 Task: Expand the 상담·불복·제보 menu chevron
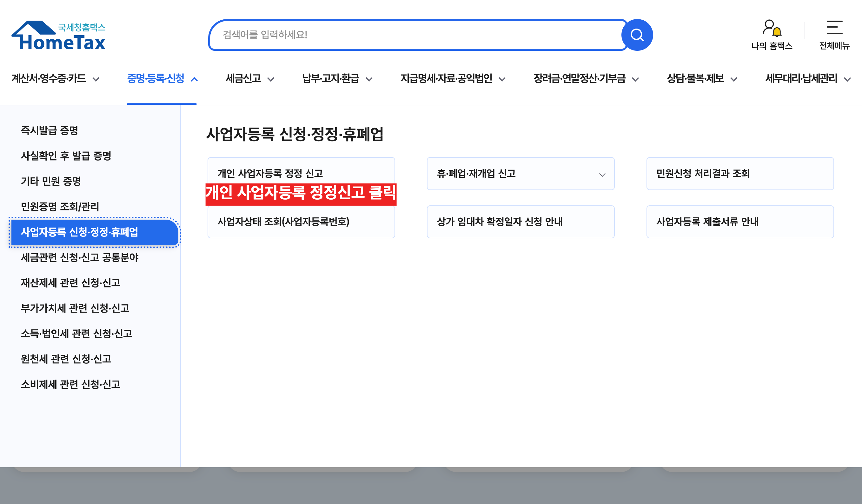point(734,79)
